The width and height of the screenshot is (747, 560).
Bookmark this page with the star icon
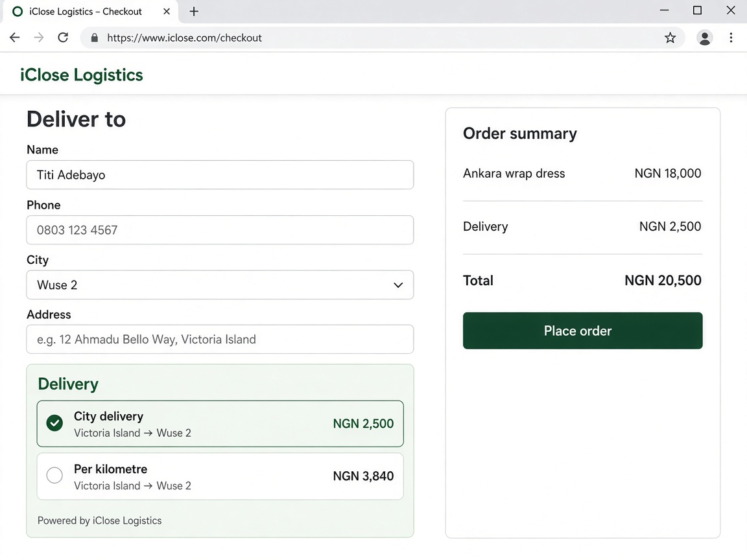click(670, 38)
